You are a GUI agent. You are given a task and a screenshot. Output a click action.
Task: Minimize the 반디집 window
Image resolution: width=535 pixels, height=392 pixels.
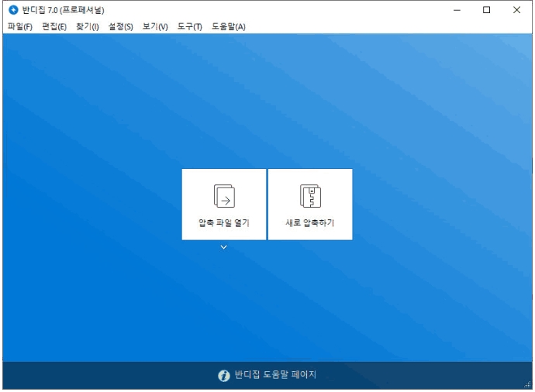tap(457, 10)
